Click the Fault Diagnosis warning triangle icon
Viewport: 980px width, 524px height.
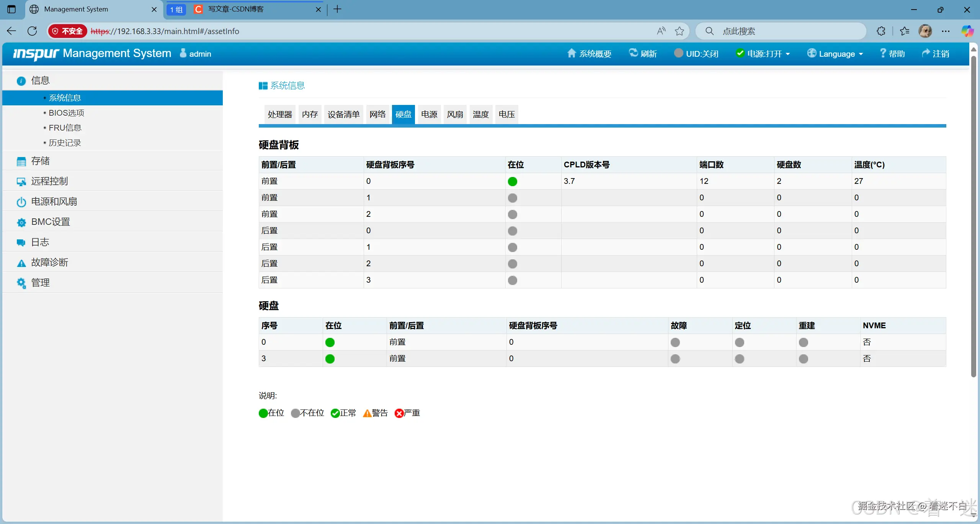(x=21, y=263)
